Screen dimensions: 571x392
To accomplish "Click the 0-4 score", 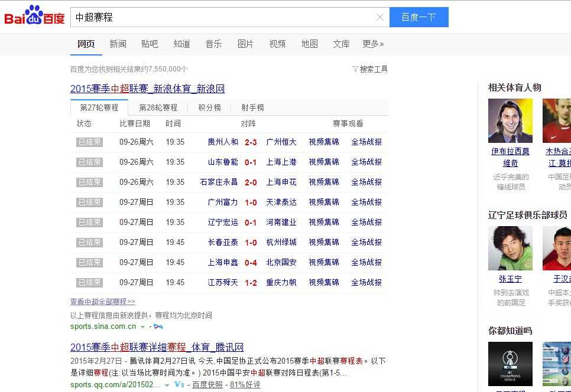I will click(x=251, y=263).
